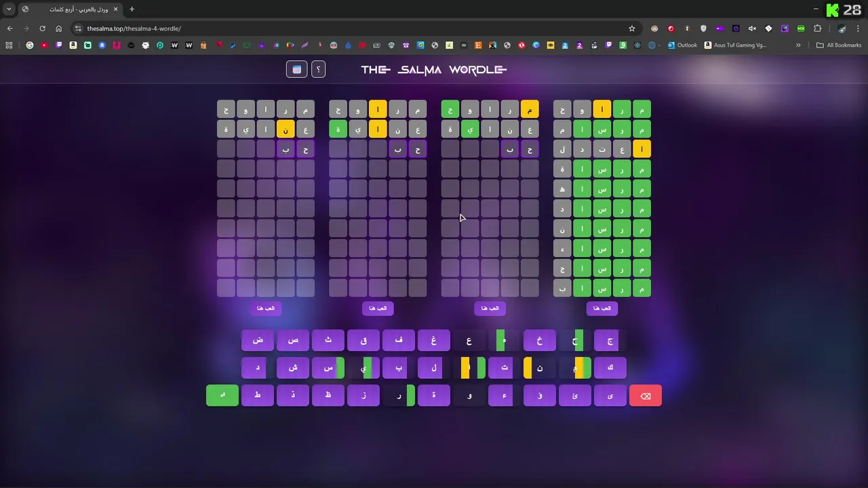Tap the ح key
The height and width of the screenshot is (488, 868).
pos(575,340)
